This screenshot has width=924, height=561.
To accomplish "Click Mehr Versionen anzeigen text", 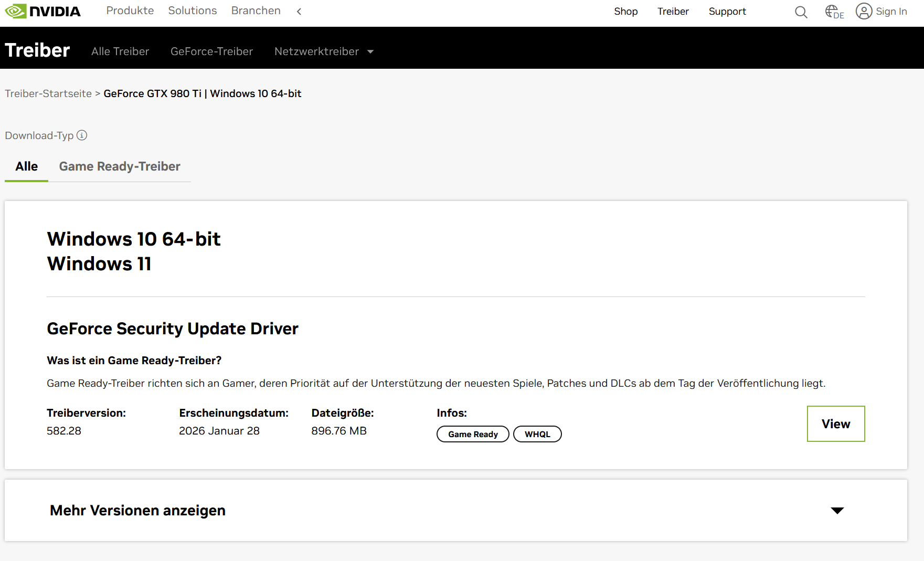I will tap(137, 511).
